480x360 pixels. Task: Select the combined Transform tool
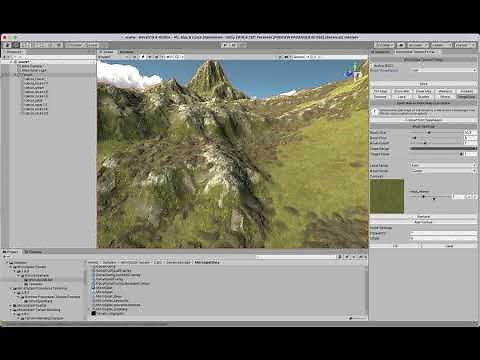click(50, 45)
